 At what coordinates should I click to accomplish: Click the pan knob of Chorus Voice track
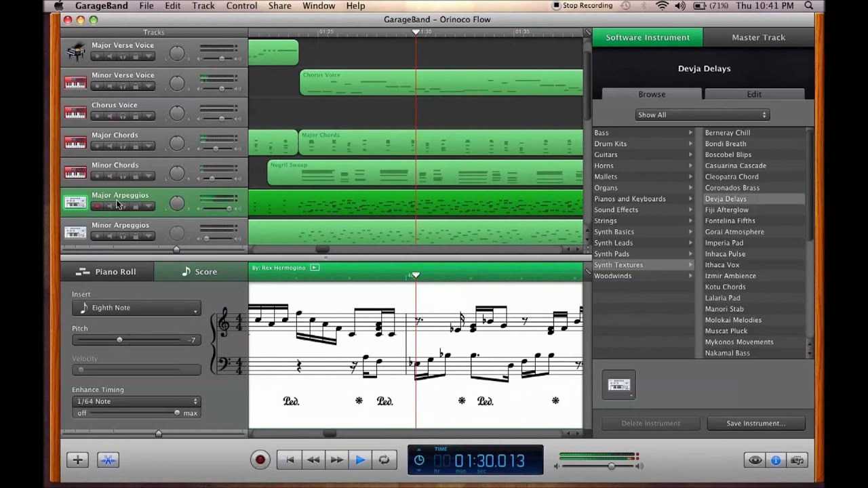tap(177, 113)
